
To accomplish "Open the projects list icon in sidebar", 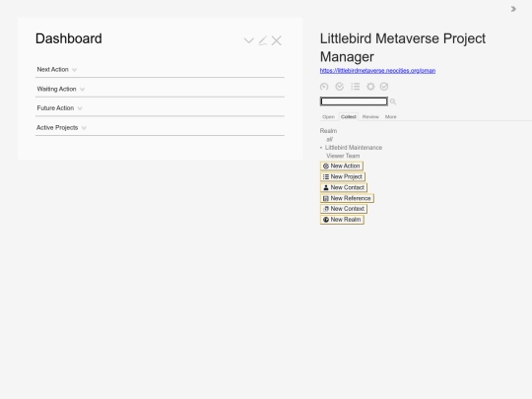I will pos(356,87).
